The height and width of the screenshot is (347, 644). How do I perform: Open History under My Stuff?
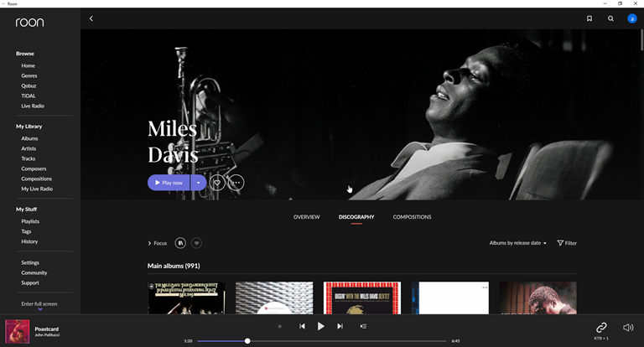click(x=29, y=241)
